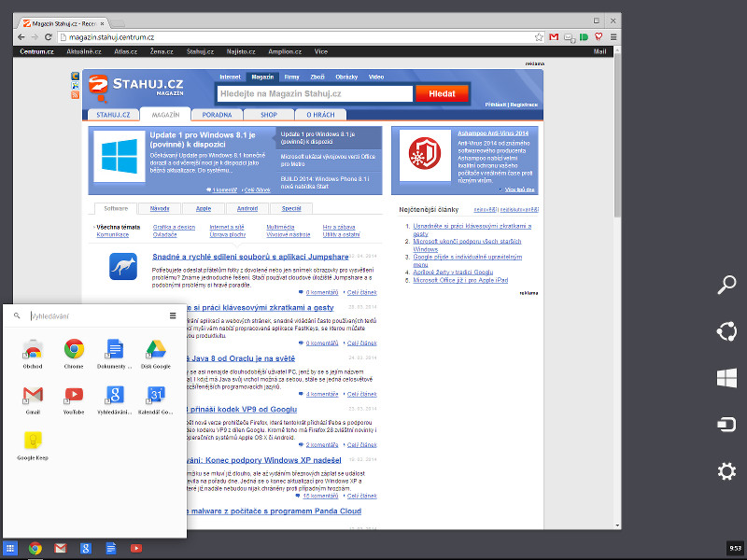Expand the Více menu in top bar
Image resolution: width=747 pixels, height=560 pixels.
point(320,51)
